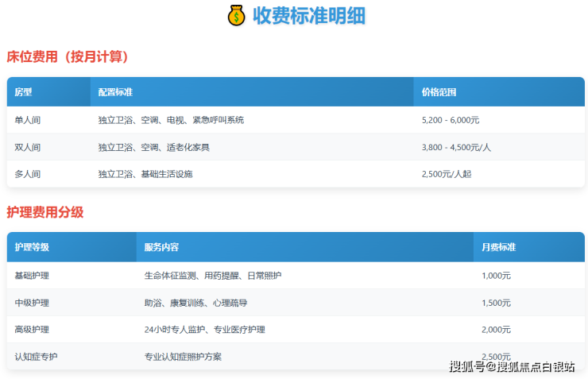The width and height of the screenshot is (588, 379).
Task: Click the 收费标准明细 page title
Action: coord(308,16)
